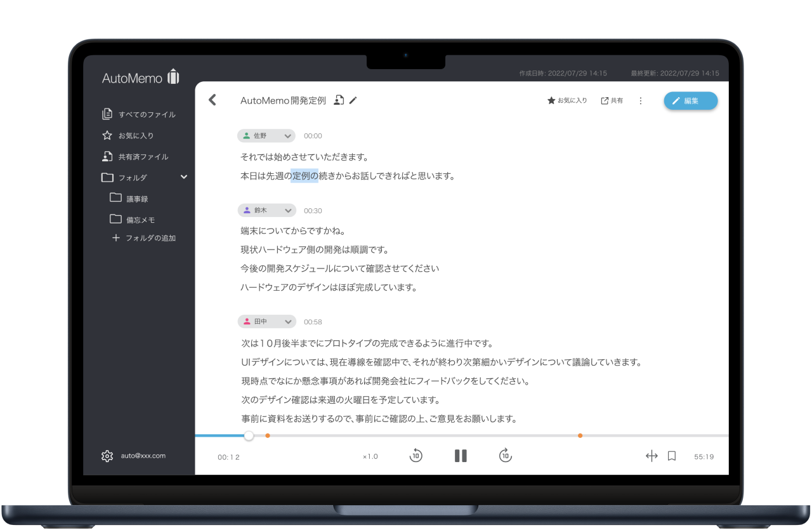Screen dimensions: 812x530
Task: Skip forward 10 seconds
Action: [505, 455]
